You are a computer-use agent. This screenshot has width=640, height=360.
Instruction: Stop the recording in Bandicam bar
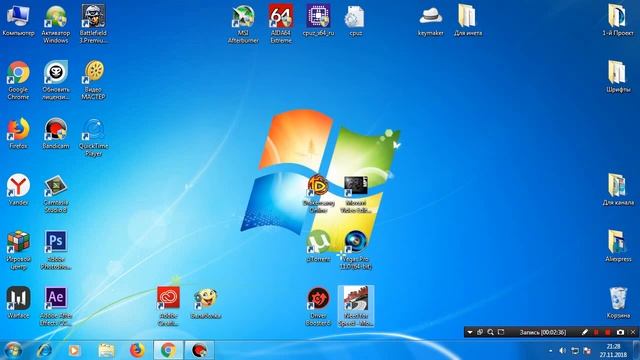point(608,332)
